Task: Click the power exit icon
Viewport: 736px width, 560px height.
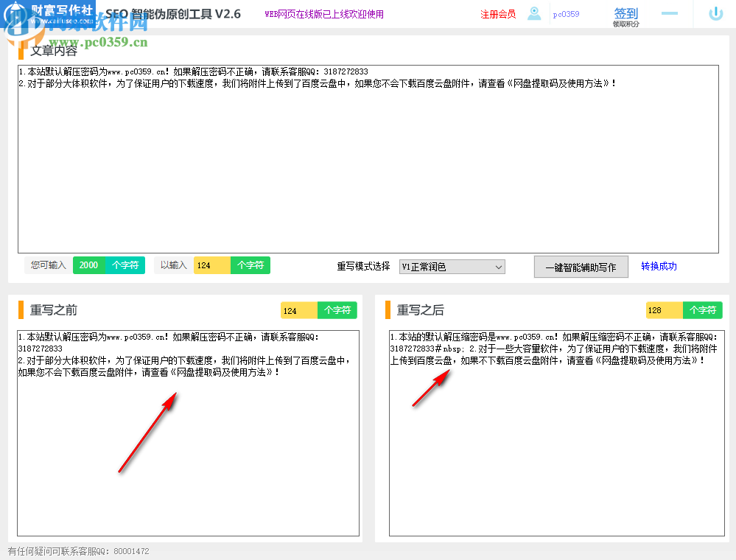Action: (715, 13)
